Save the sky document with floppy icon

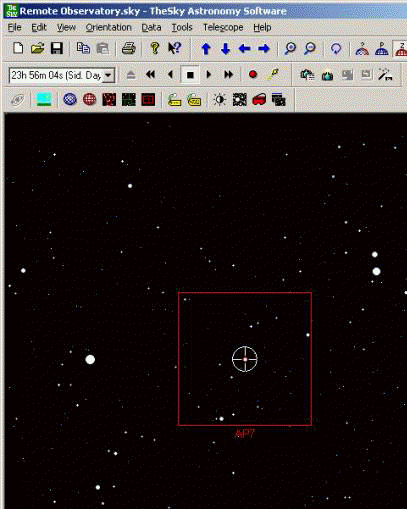pyautogui.click(x=57, y=49)
